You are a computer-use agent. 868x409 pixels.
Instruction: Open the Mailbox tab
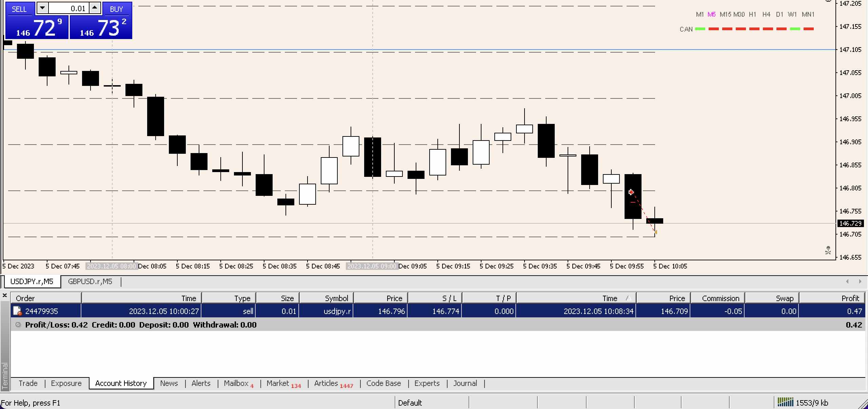click(236, 383)
